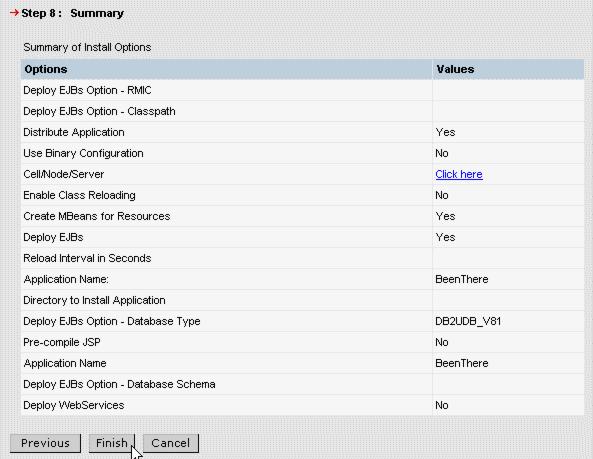Click the red arrow beside Step 8
The image size is (593, 459).
click(x=14, y=13)
